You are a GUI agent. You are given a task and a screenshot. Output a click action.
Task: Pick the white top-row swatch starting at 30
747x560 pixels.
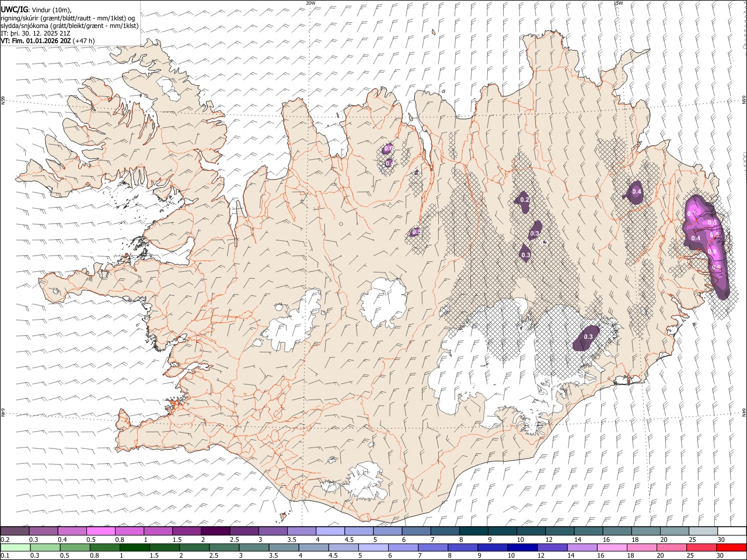click(732, 531)
